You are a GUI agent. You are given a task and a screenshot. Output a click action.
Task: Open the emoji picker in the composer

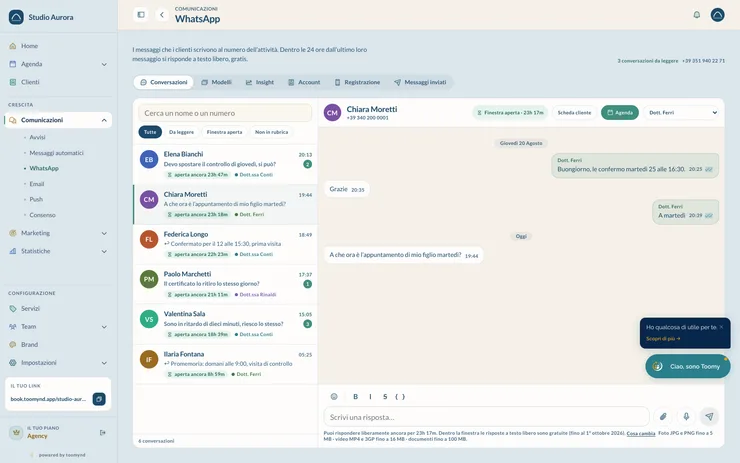pos(334,396)
